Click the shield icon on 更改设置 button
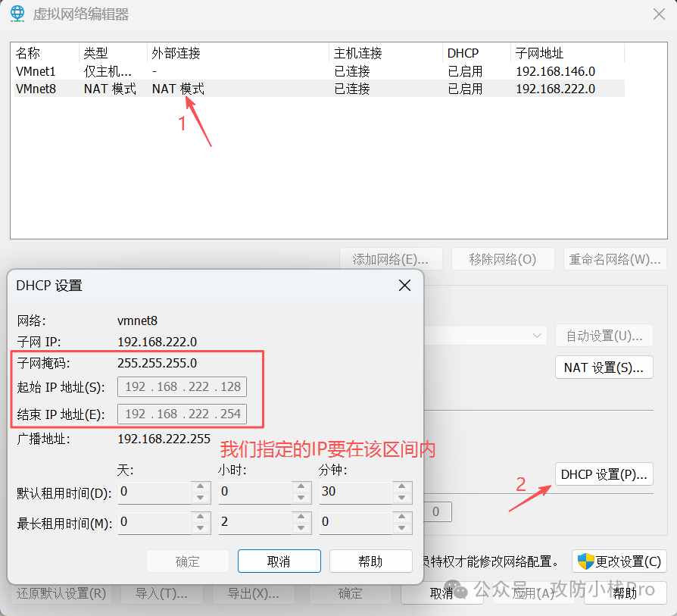The image size is (677, 616). click(586, 561)
